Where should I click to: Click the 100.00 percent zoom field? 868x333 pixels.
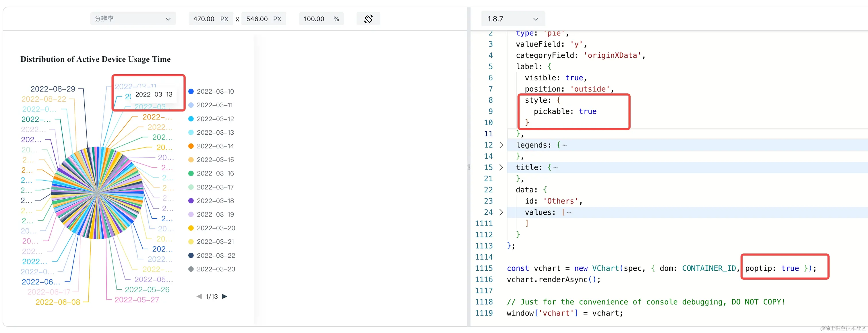point(314,19)
